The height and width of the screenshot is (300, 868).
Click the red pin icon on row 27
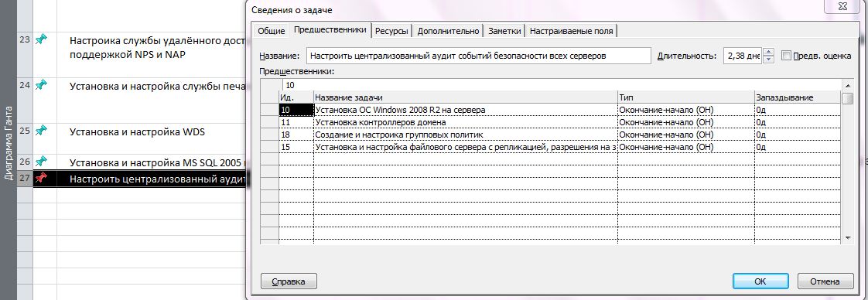pyautogui.click(x=41, y=179)
